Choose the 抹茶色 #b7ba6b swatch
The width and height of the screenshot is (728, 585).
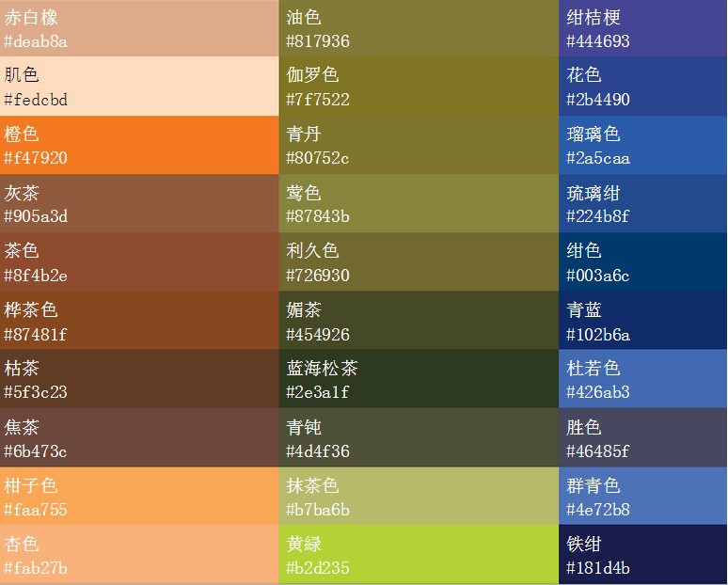tap(419, 497)
